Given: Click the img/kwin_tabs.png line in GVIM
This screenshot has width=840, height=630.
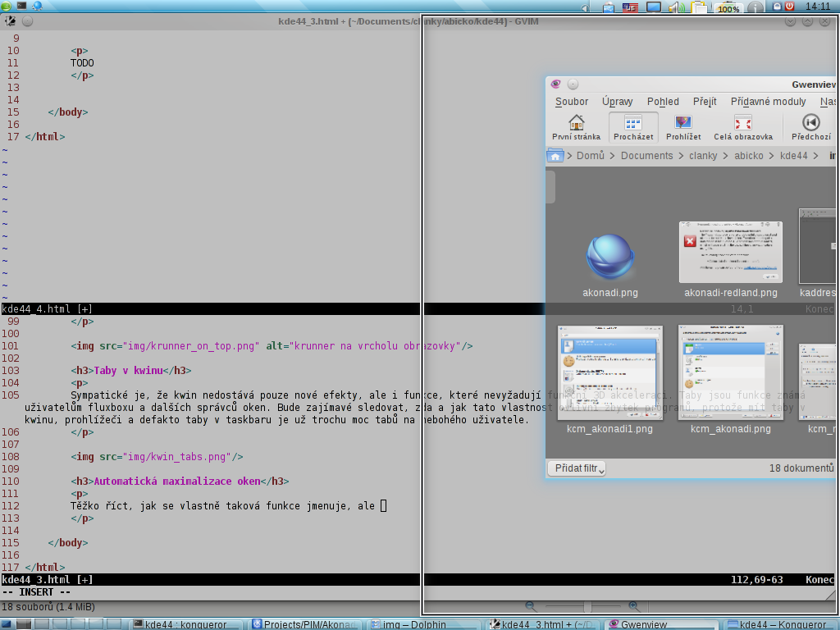Looking at the screenshot, I should [157, 456].
